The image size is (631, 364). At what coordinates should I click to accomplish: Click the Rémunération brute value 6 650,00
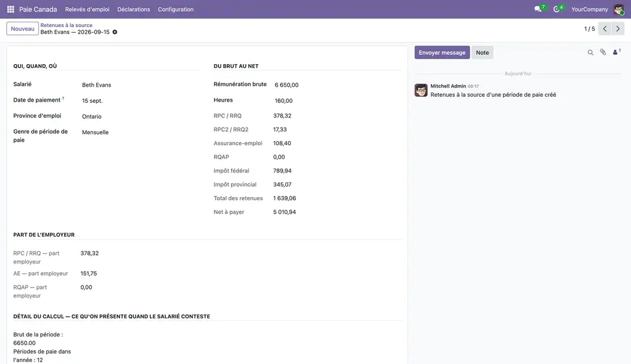[287, 85]
